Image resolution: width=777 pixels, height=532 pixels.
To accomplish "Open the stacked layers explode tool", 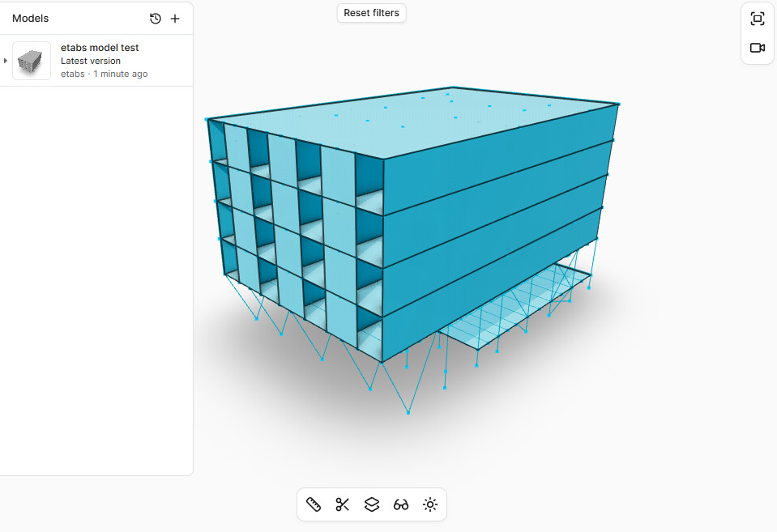I will [372, 504].
